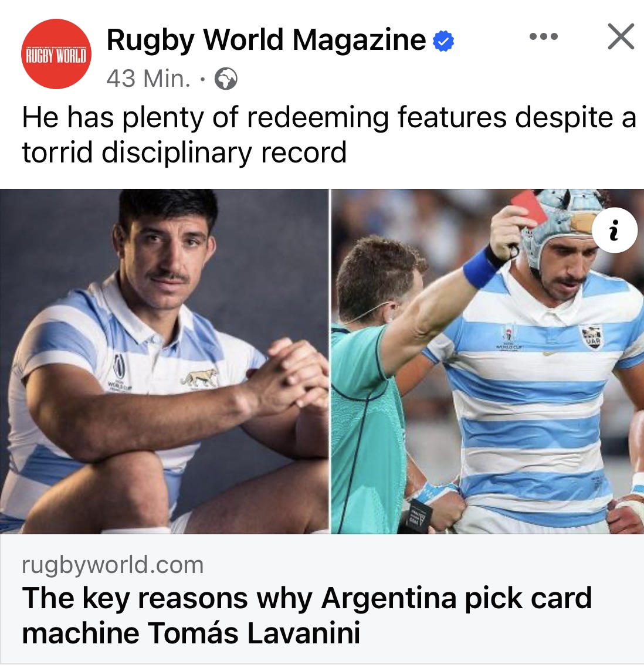Image resolution: width=644 pixels, height=668 pixels.
Task: Dismiss the post with the X icon
Action: pyautogui.click(x=621, y=36)
